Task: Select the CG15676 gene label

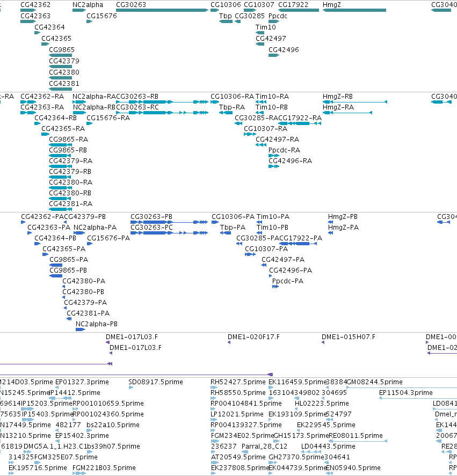Action: click(102, 16)
